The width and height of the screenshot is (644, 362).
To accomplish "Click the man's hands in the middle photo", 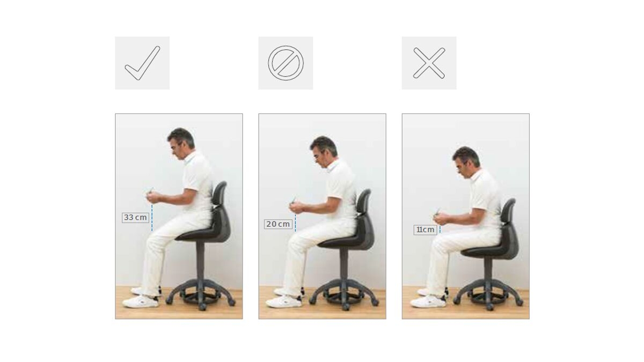I will (296, 205).
